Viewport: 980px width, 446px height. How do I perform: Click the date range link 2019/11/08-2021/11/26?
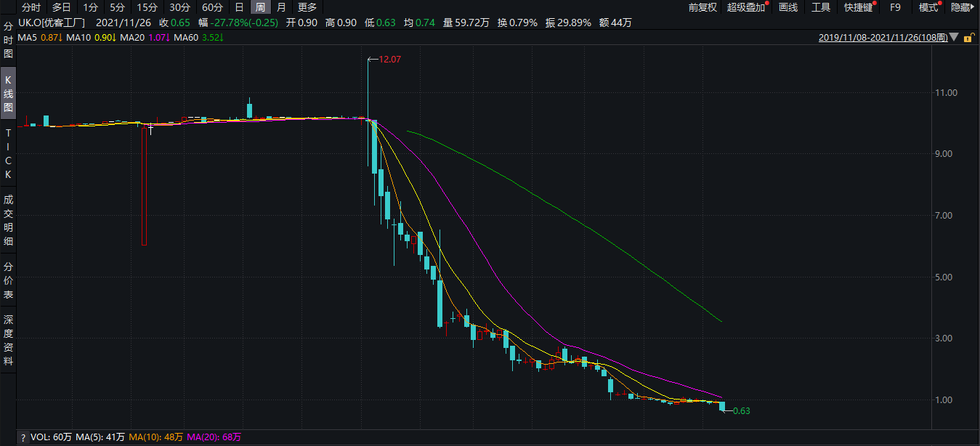click(x=883, y=37)
